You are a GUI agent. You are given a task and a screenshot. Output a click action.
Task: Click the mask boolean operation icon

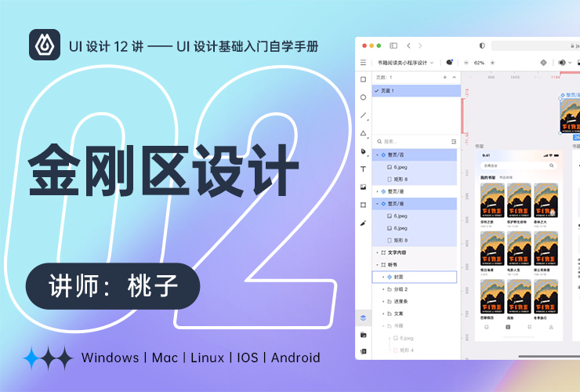tap(561, 63)
